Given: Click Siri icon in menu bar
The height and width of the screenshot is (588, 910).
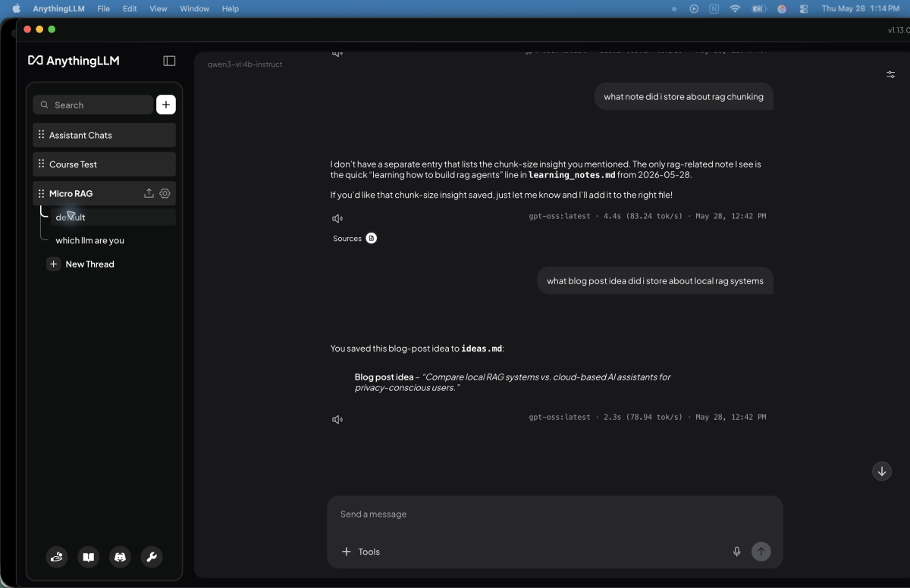Looking at the screenshot, I should (x=782, y=8).
